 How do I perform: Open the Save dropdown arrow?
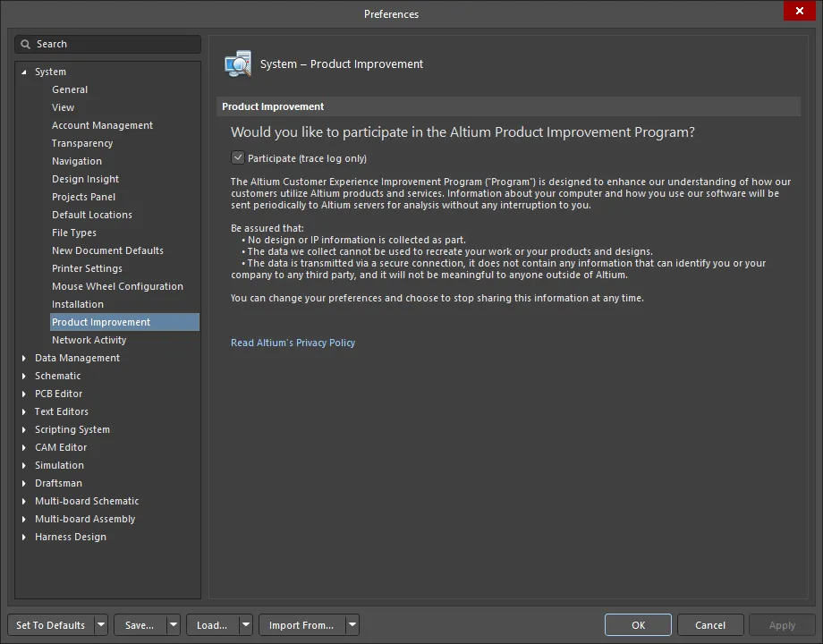[x=174, y=625]
